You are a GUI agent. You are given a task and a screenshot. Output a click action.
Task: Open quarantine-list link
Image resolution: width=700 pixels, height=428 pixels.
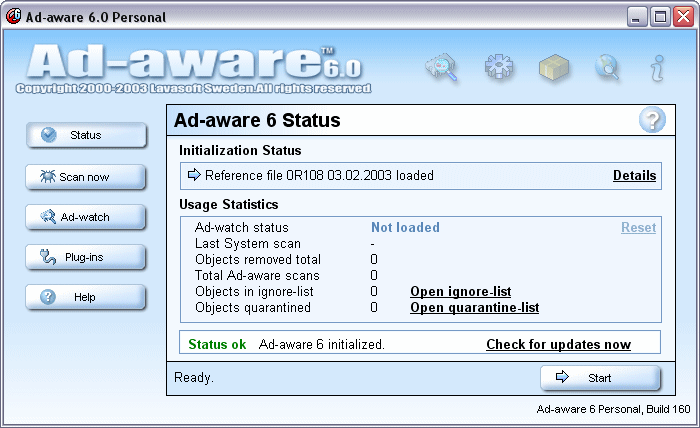coord(475,307)
